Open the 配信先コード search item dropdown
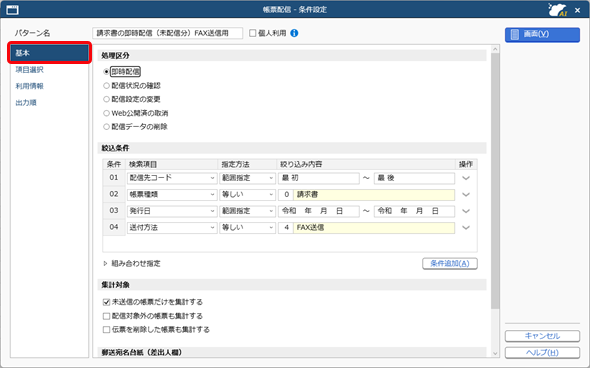 [x=172, y=178]
